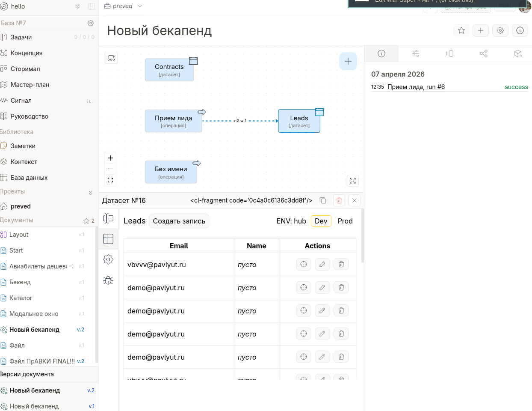Open the share connections tab icon
This screenshot has width=532, height=411.
coord(484,54)
